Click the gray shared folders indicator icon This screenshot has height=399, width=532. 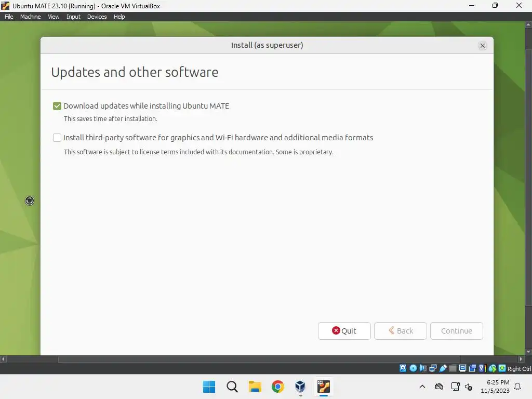(453, 368)
